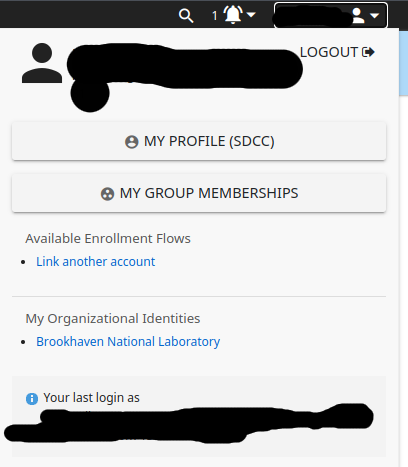This screenshot has width=408, height=467.
Task: Follow the Link another account link
Action: point(96,262)
